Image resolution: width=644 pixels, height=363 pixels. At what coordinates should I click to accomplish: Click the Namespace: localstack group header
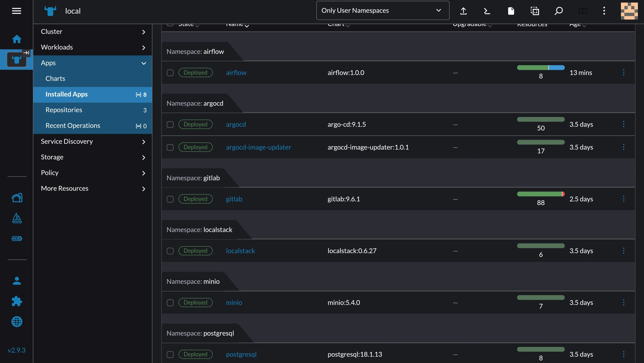[x=199, y=230]
